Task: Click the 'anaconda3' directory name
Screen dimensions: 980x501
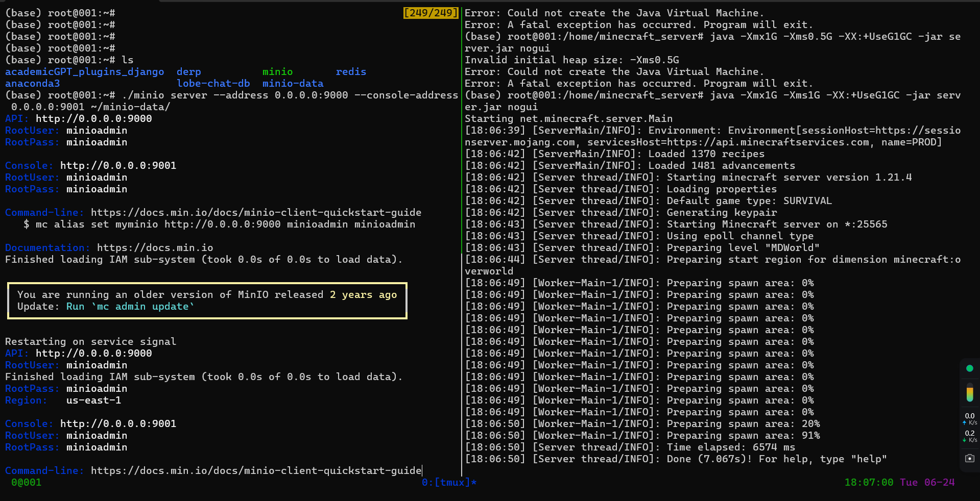Action: pos(33,83)
